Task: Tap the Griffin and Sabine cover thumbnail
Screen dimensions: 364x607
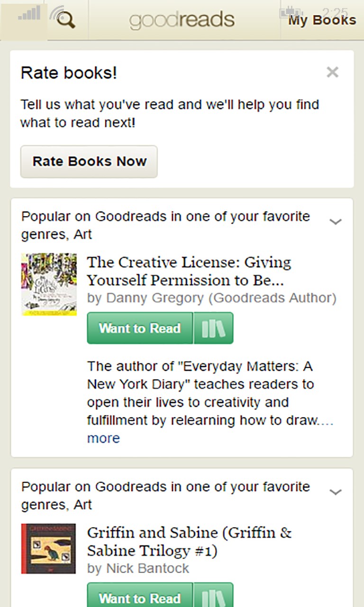Action: click(x=48, y=549)
